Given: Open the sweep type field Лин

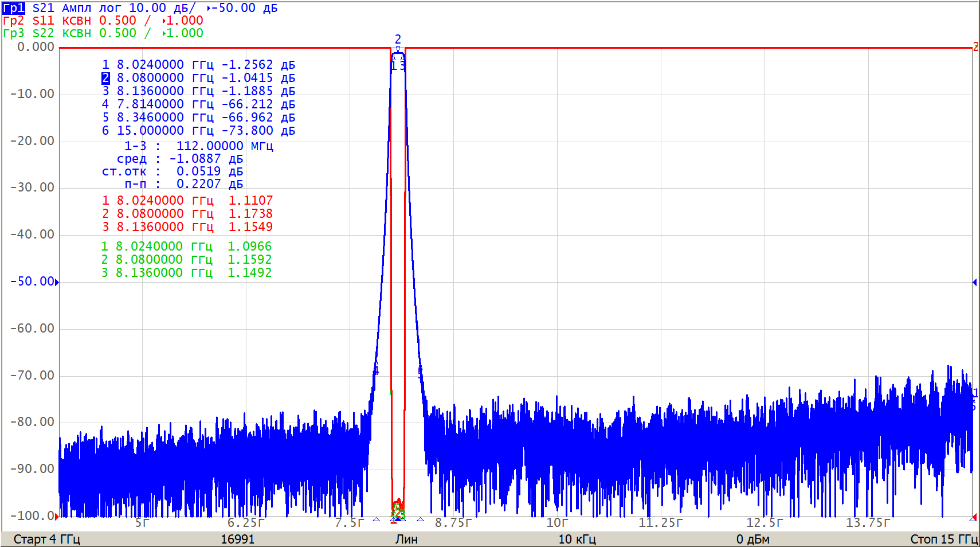Looking at the screenshot, I should 406,539.
